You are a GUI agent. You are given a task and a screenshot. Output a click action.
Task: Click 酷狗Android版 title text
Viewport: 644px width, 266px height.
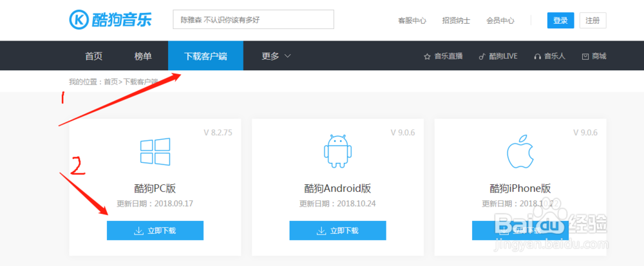point(337,189)
